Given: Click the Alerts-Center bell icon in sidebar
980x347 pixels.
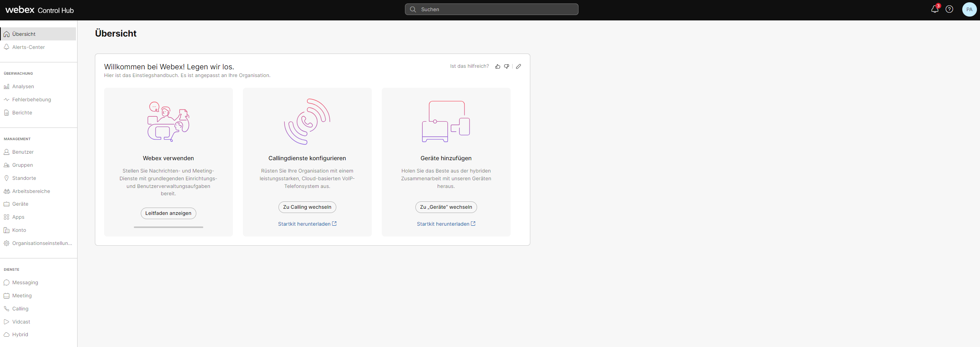Looking at the screenshot, I should click(x=7, y=47).
